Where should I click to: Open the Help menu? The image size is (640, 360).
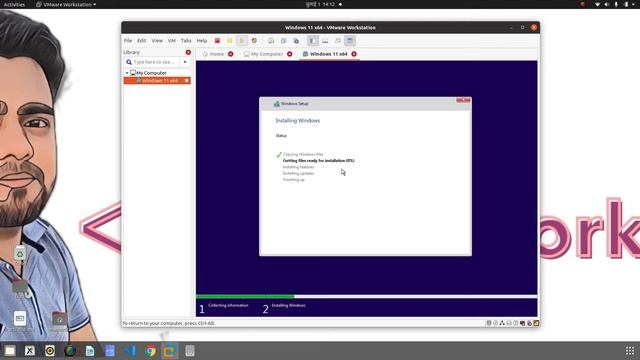[x=202, y=41]
